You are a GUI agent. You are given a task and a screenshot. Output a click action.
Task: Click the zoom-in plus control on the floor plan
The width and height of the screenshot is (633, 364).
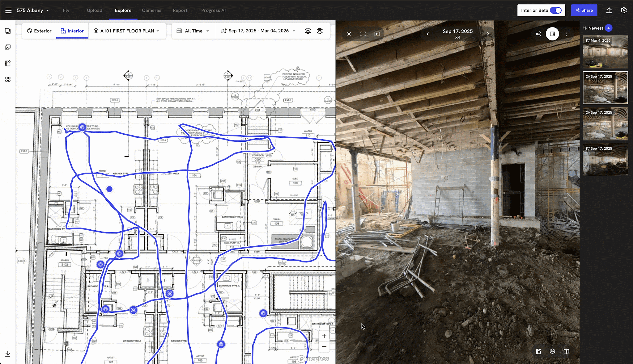point(324,336)
